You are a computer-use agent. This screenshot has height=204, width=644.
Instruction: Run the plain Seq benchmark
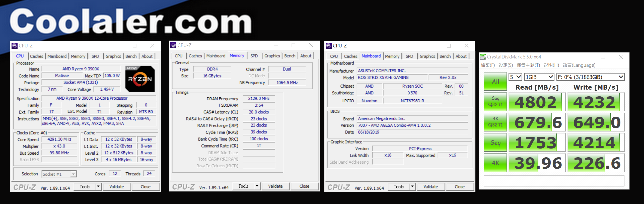(x=495, y=143)
